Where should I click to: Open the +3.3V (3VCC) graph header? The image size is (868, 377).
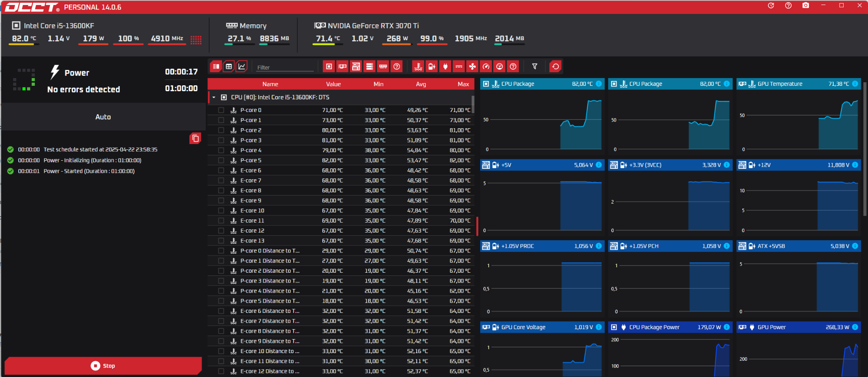[670, 165]
